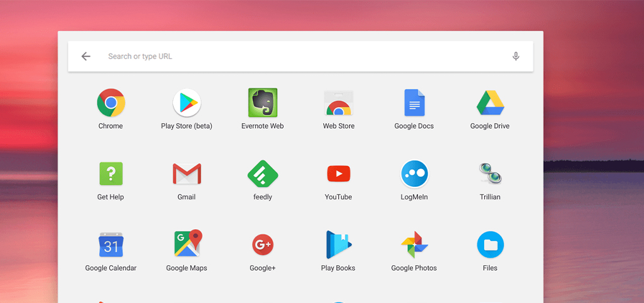Open Evernote Web app
The image size is (644, 303).
(x=263, y=103)
